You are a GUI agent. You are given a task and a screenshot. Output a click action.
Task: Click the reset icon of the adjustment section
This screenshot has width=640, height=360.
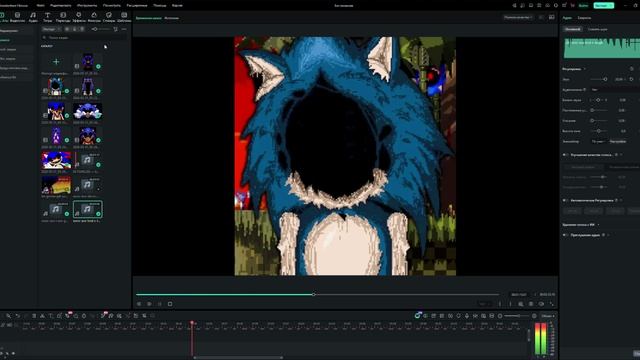(x=632, y=69)
